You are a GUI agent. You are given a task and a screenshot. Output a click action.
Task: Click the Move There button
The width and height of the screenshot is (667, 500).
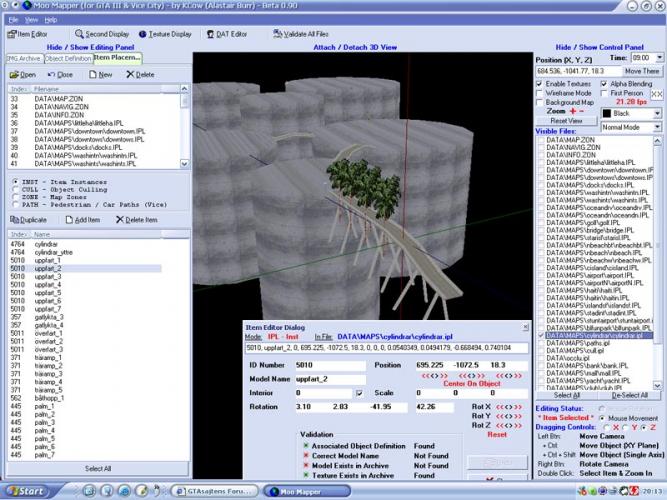point(642,71)
